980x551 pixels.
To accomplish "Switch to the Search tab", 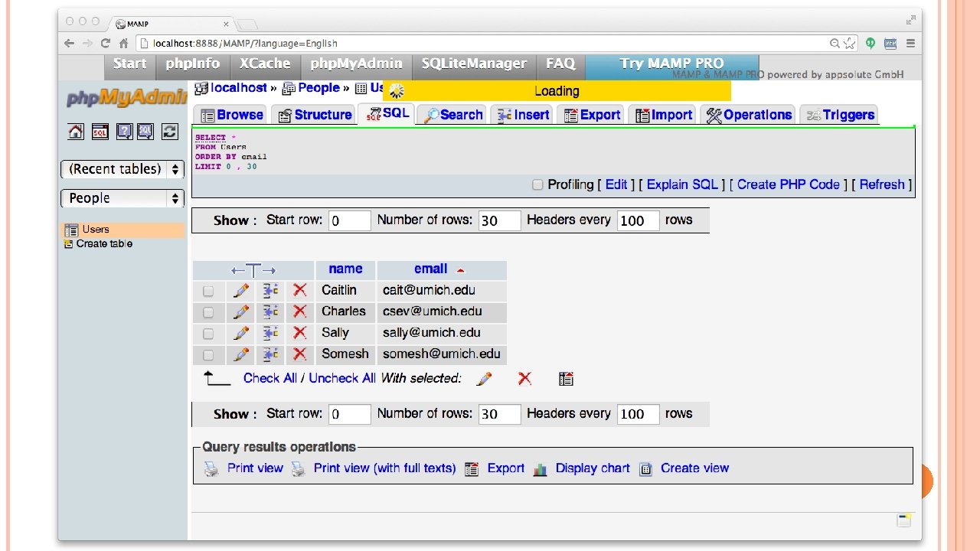I will (x=453, y=115).
